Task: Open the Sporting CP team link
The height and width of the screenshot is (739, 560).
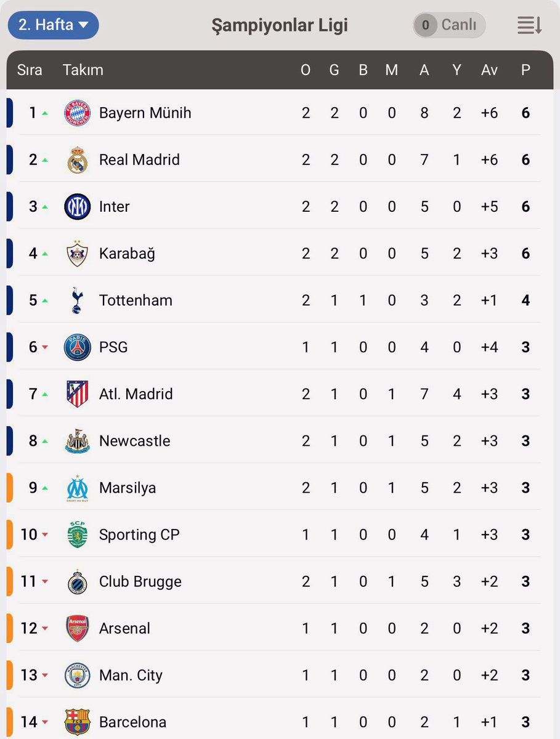Action: [139, 535]
